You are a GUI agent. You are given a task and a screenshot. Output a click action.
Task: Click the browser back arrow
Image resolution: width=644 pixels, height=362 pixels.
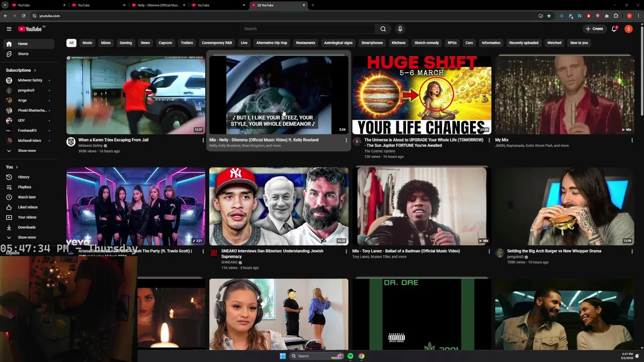pos(6,16)
